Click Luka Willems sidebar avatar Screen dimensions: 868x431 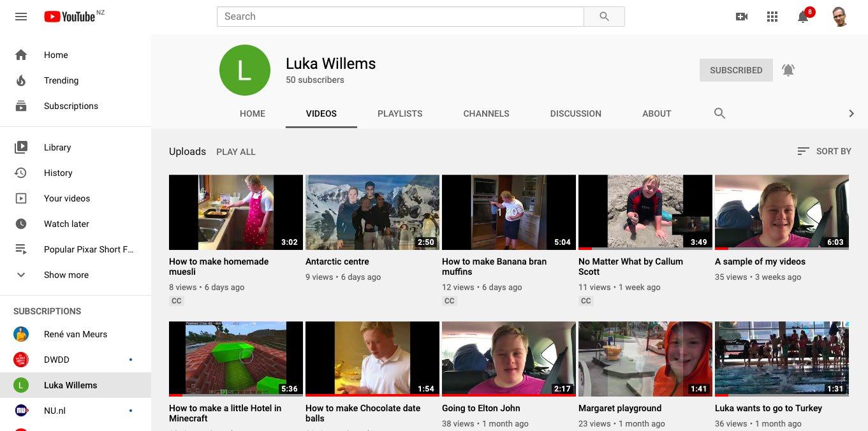pyautogui.click(x=21, y=385)
